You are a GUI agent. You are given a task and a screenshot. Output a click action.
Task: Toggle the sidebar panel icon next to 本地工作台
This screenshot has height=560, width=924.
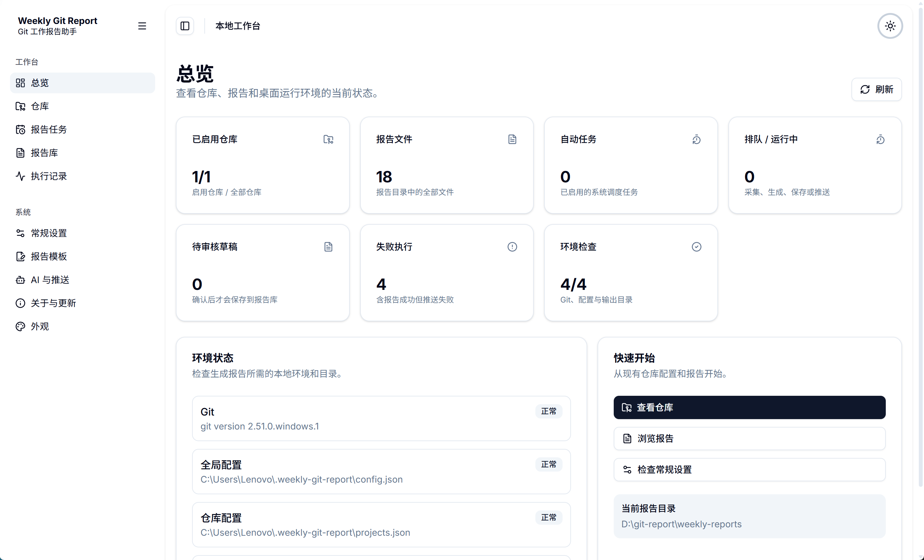click(x=185, y=26)
